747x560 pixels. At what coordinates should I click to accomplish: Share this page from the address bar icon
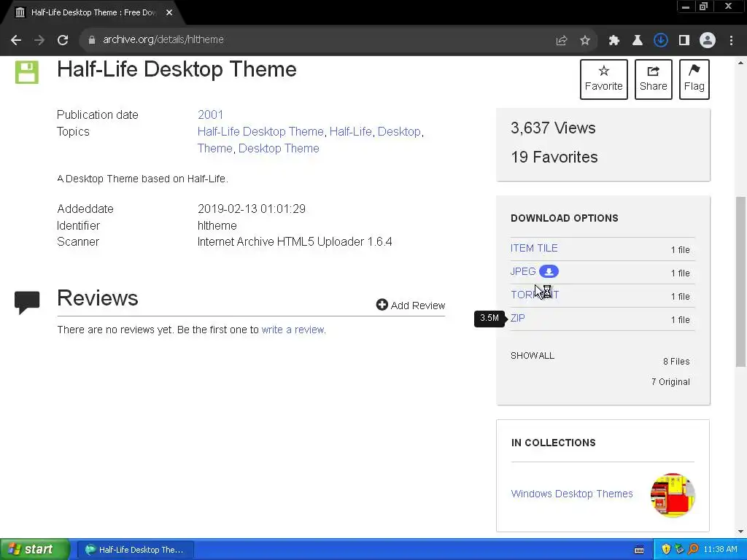point(562,41)
